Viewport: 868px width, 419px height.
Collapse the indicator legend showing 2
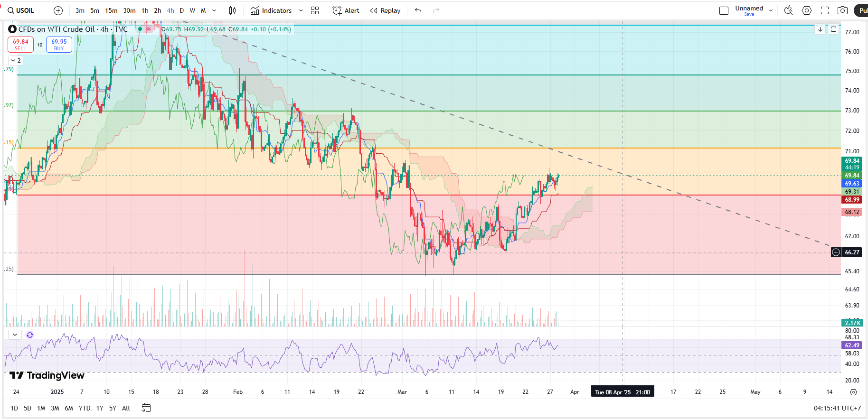(15, 60)
